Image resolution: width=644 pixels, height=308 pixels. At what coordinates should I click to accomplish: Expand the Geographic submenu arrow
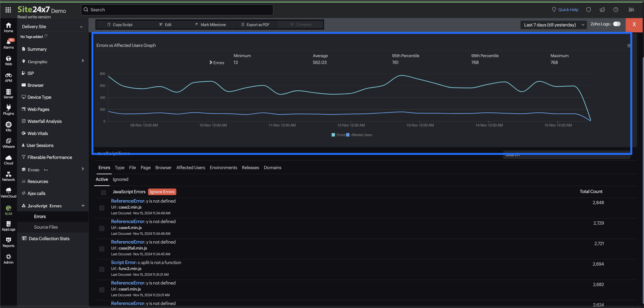83,61
